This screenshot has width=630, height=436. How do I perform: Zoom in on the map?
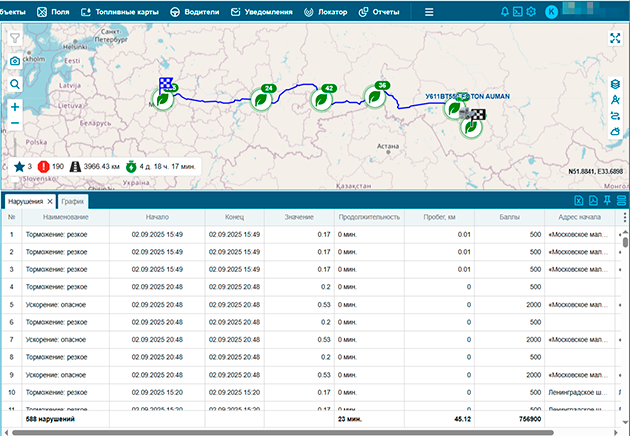point(15,106)
